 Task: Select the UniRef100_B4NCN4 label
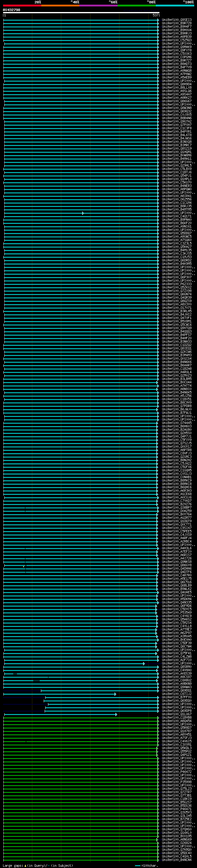click(x=177, y=860)
